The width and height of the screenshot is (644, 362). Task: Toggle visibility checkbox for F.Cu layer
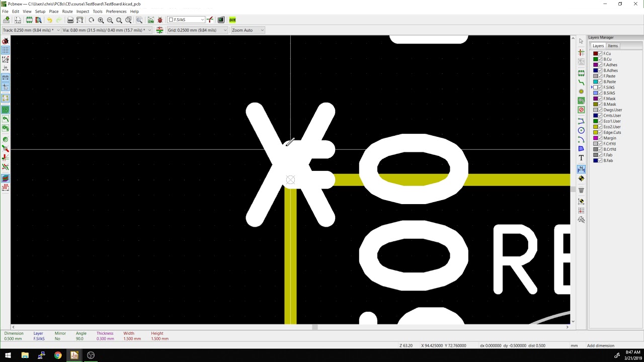tap(600, 53)
